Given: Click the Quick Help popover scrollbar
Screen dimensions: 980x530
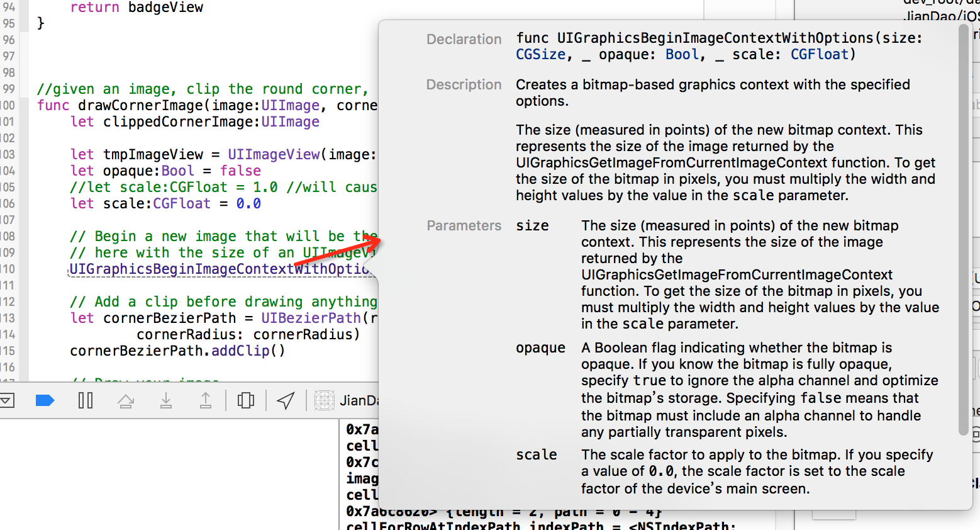Looking at the screenshot, I should coord(964,230).
